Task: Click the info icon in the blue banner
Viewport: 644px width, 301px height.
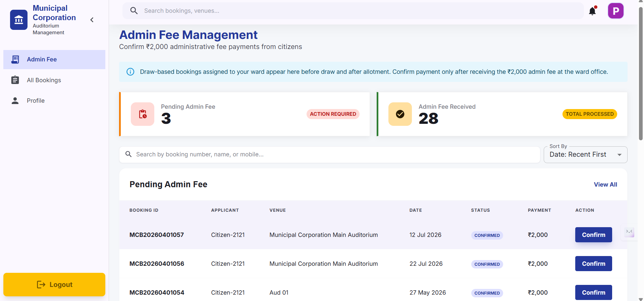Action: pyautogui.click(x=130, y=72)
